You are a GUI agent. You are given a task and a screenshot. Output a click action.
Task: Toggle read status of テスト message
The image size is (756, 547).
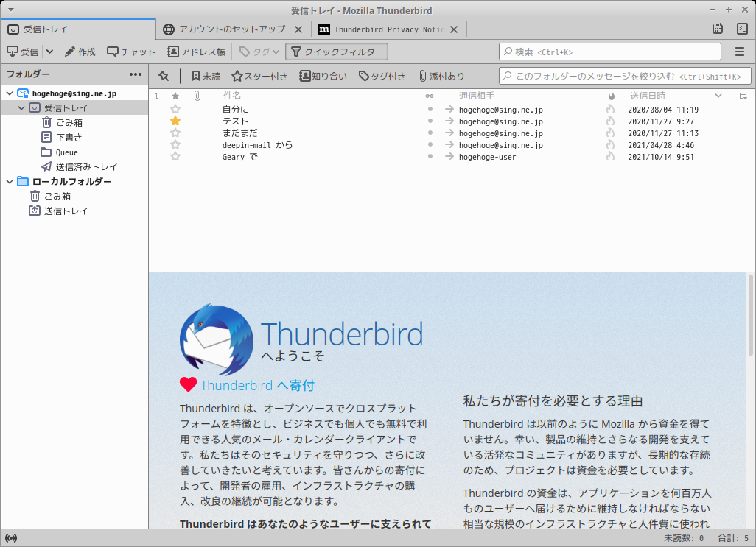pos(430,121)
